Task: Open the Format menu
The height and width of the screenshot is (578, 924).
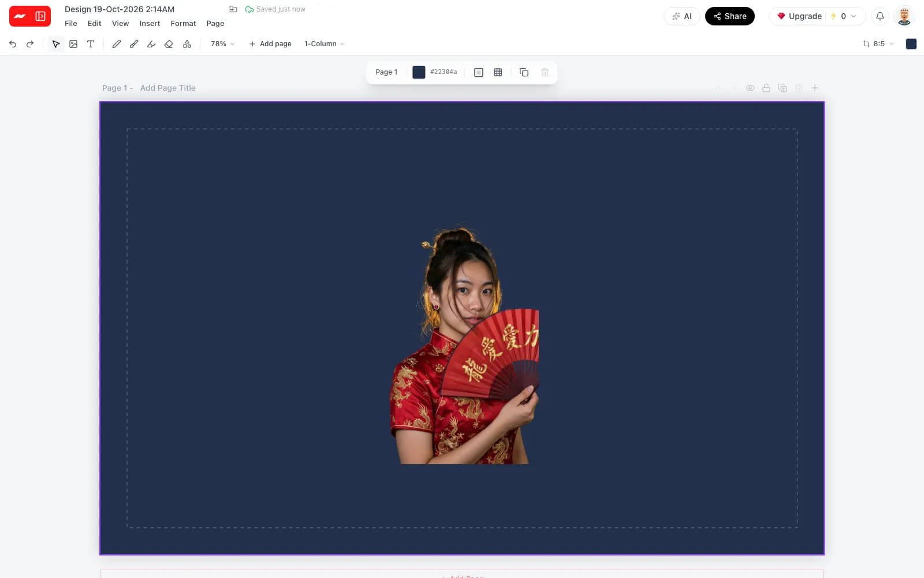Action: click(x=183, y=24)
